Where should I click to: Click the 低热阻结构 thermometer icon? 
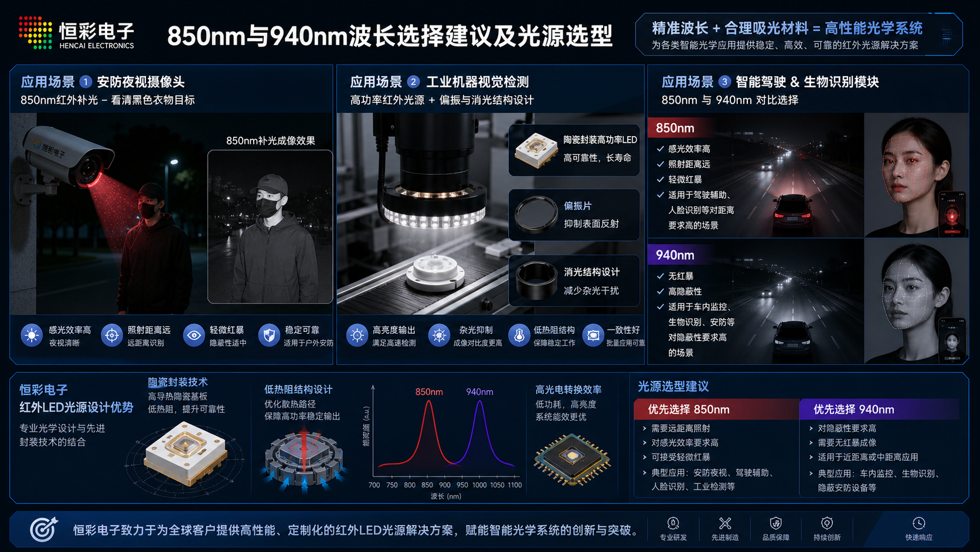519,336
